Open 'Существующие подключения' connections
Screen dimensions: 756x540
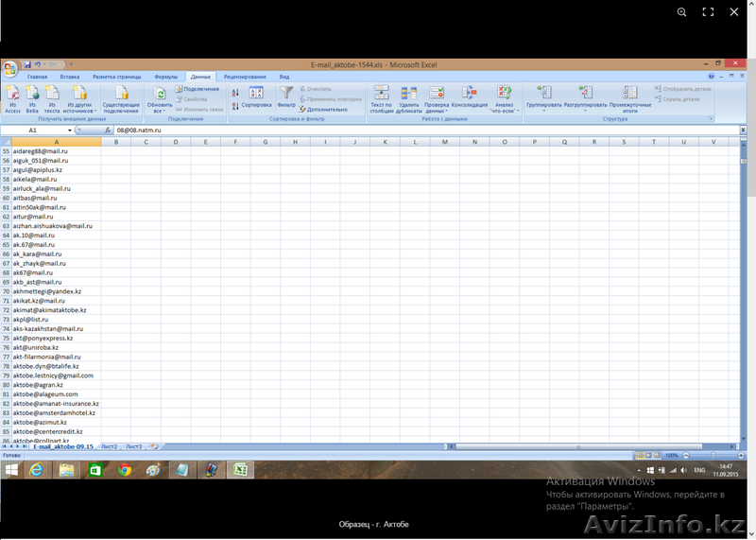pos(121,98)
